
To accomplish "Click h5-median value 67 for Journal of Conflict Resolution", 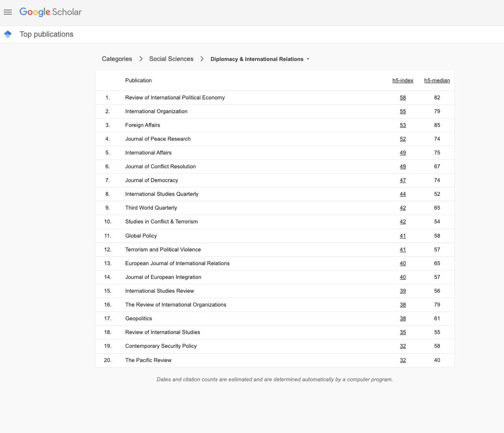I will click(437, 167).
